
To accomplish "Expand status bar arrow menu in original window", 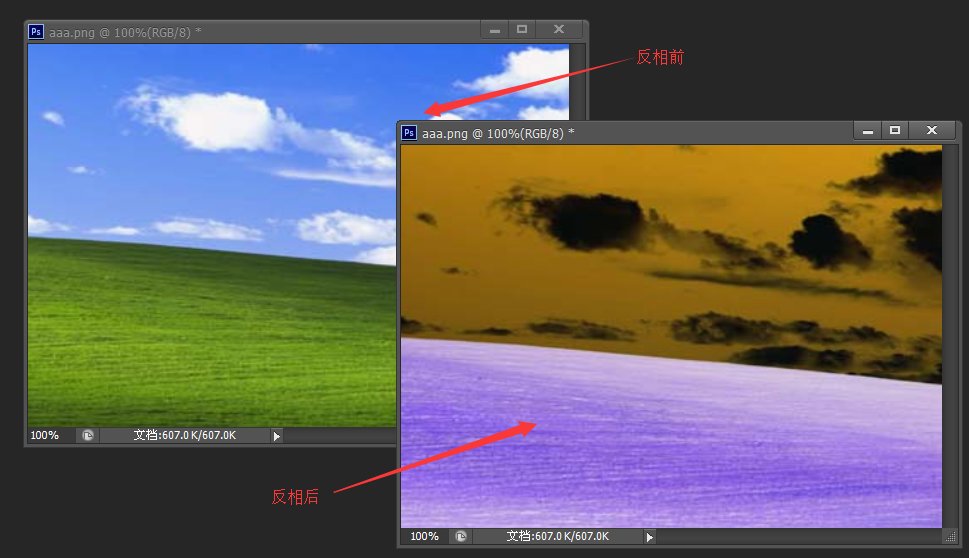I will click(276, 436).
